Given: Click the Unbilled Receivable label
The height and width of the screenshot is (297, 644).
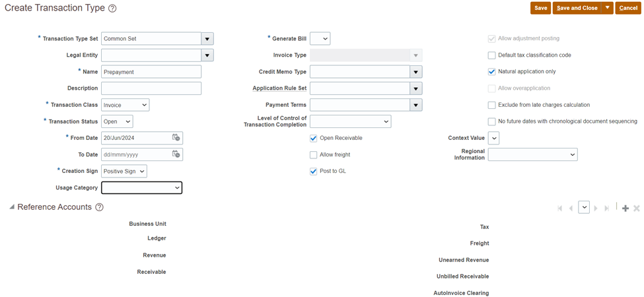Looking at the screenshot, I should 463,277.
